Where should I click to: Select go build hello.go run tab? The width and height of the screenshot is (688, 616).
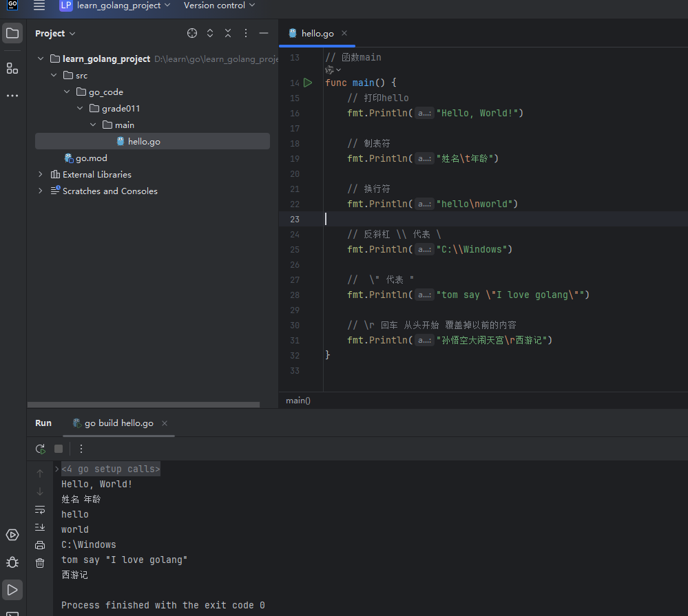click(x=118, y=423)
